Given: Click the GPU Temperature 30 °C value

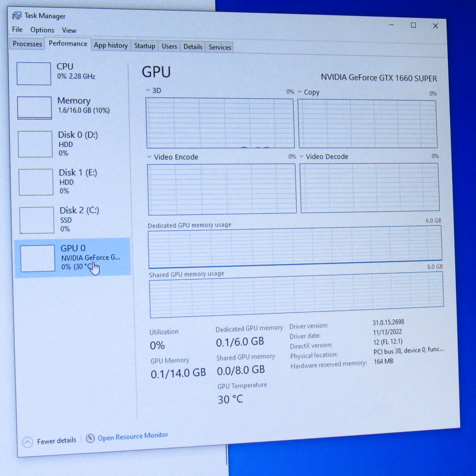Looking at the screenshot, I should pos(230,399).
